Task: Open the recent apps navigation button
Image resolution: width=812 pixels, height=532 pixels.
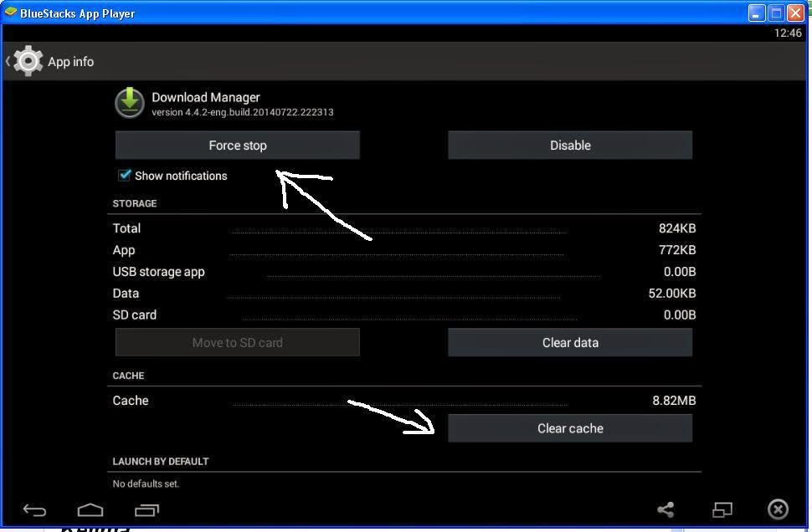Action: pyautogui.click(x=146, y=510)
